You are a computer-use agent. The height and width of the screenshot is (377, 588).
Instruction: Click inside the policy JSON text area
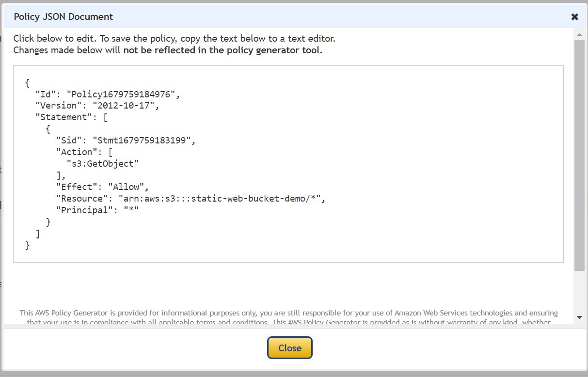coord(288,165)
